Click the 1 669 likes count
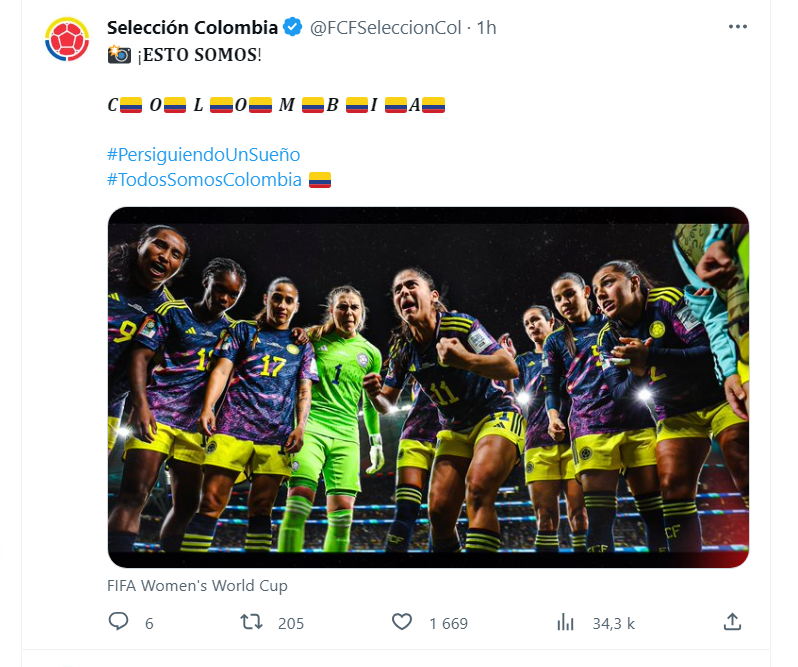 [x=448, y=623]
